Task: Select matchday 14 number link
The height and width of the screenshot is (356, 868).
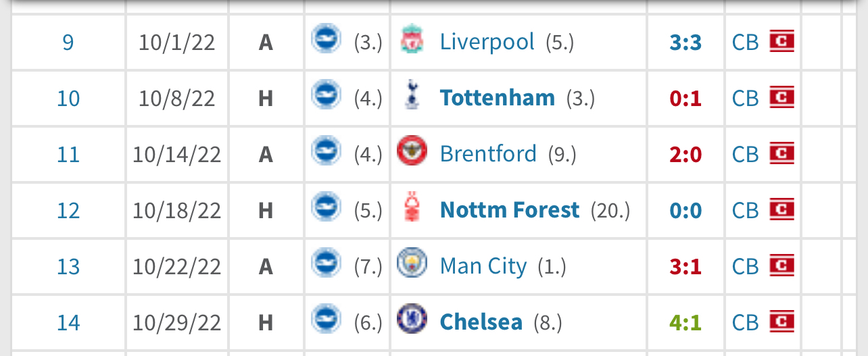Action: pos(68,322)
